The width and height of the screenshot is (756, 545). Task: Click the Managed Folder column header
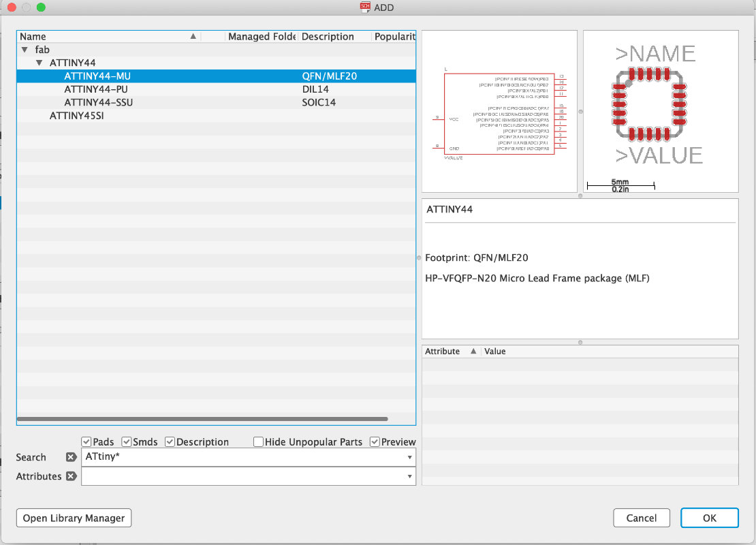point(262,37)
